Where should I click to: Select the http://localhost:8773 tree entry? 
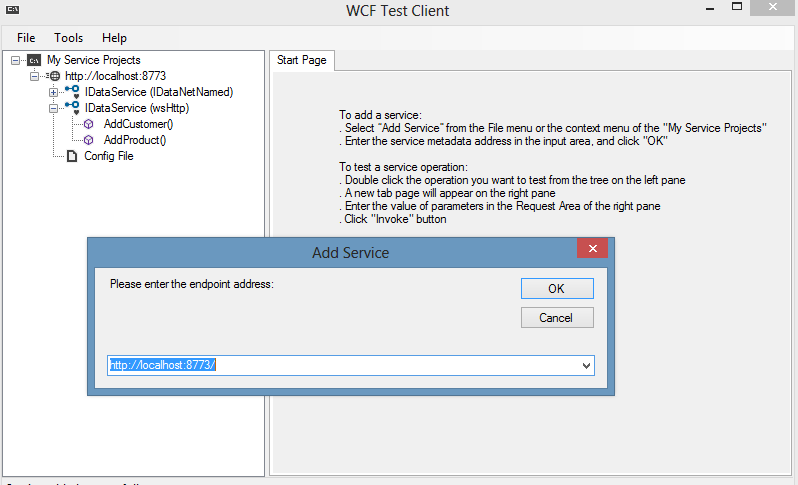point(116,76)
